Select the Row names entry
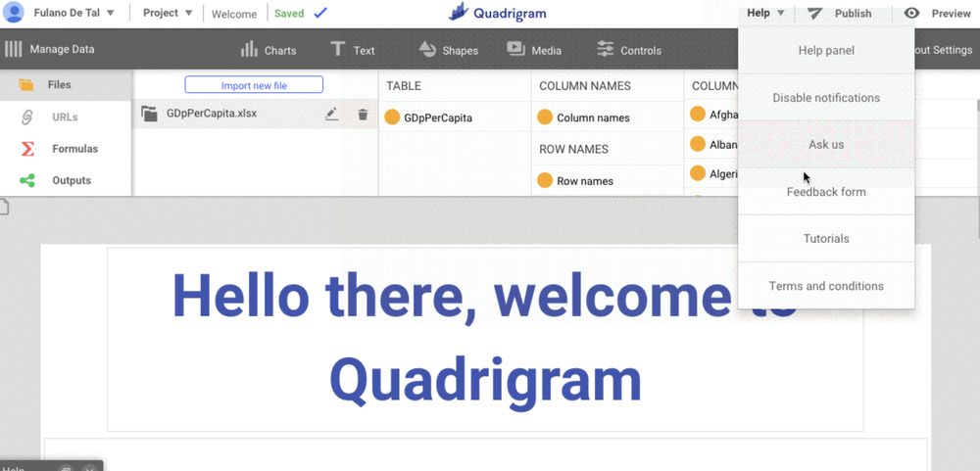Image resolution: width=980 pixels, height=471 pixels. [x=585, y=181]
